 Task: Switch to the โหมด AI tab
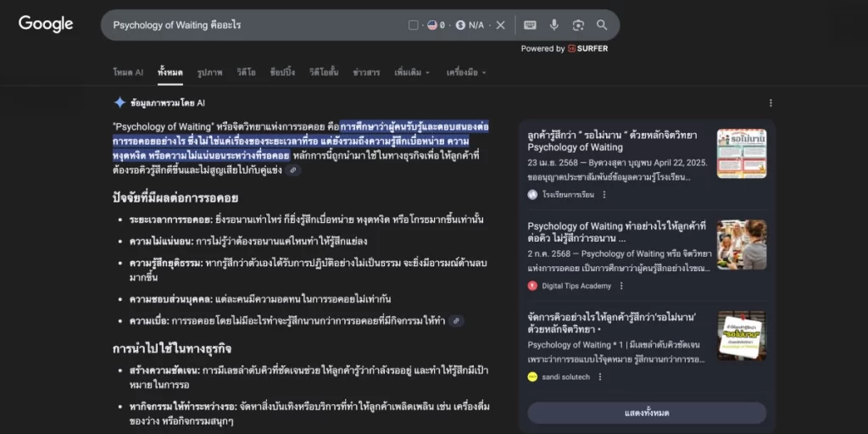tap(128, 73)
